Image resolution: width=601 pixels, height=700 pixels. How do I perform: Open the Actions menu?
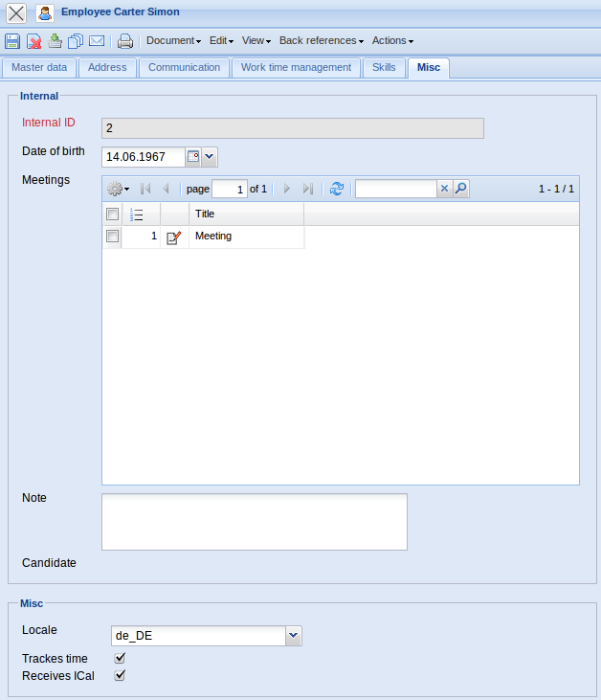click(x=392, y=41)
